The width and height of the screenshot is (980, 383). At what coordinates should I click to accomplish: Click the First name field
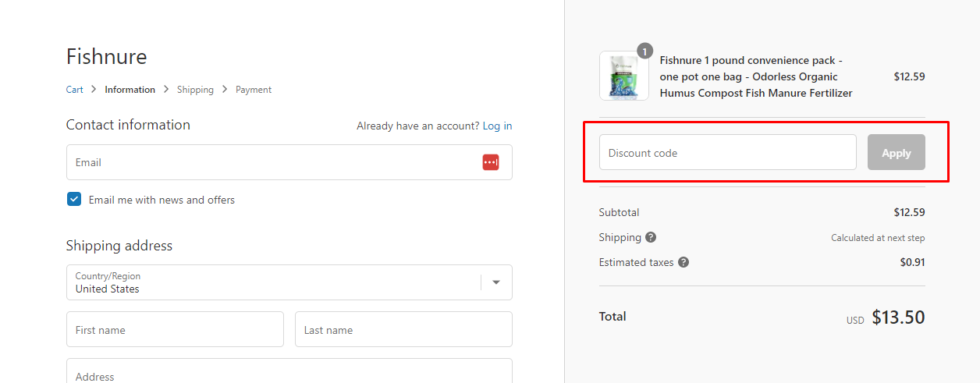coord(175,329)
